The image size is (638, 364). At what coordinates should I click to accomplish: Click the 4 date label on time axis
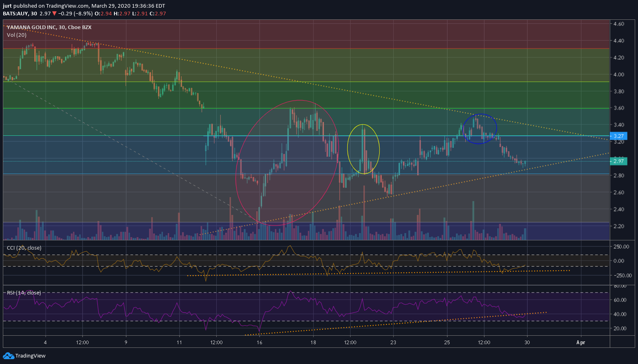[x=45, y=343]
